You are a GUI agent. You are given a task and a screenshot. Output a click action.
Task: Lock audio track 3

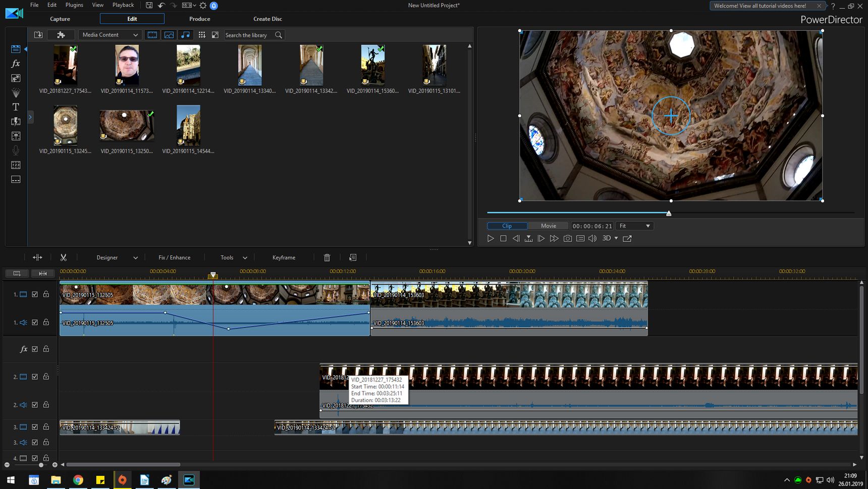coord(46,442)
